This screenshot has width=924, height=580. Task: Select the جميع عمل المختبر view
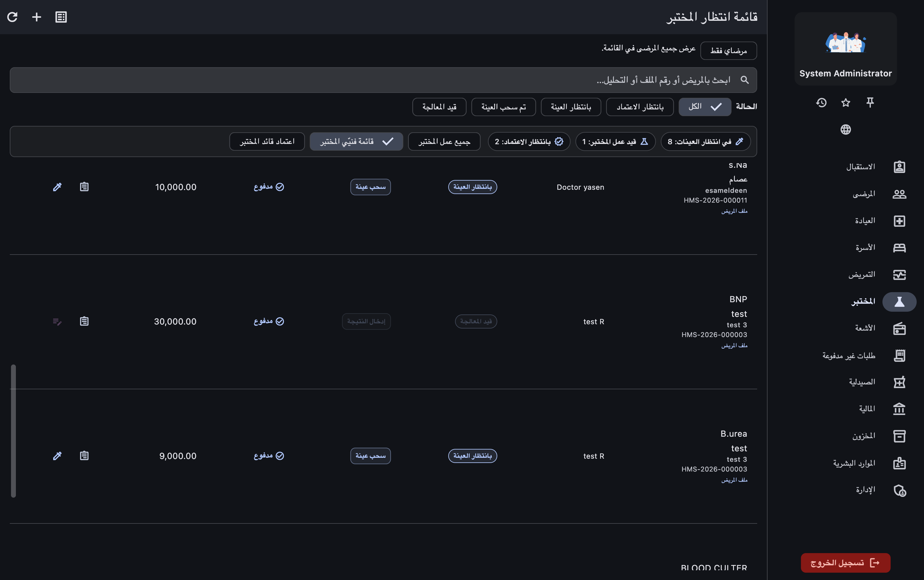tap(444, 141)
